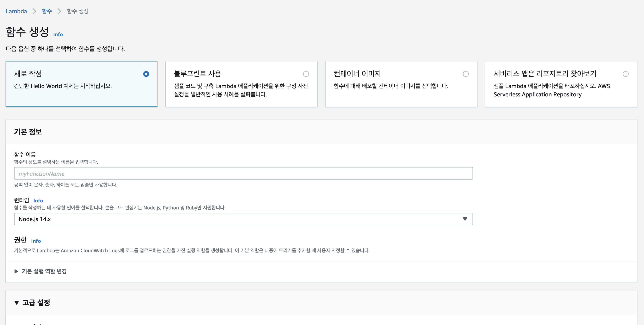Viewport: 644px width, 325px height.
Task: Choose 서버리스 앱 리포지토리 찾아보기 radio option
Action: pyautogui.click(x=626, y=74)
